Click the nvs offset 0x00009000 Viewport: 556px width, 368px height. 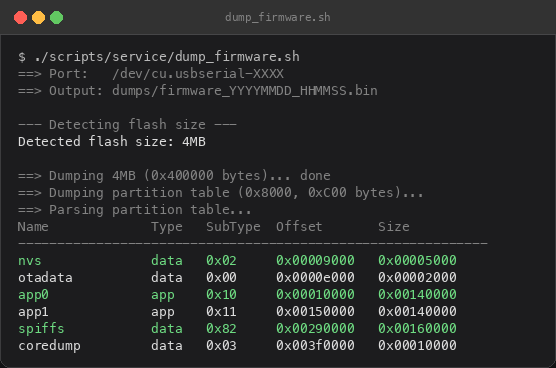point(315,261)
